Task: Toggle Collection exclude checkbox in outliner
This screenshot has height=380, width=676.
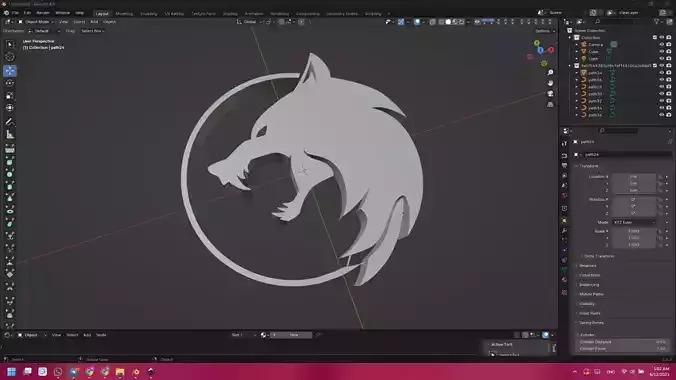Action: coord(655,38)
